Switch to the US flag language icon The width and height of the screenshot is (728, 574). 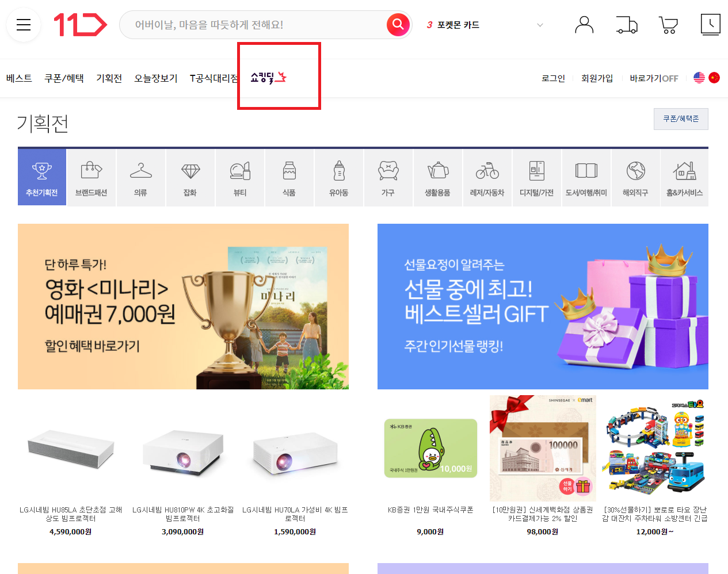coord(699,78)
